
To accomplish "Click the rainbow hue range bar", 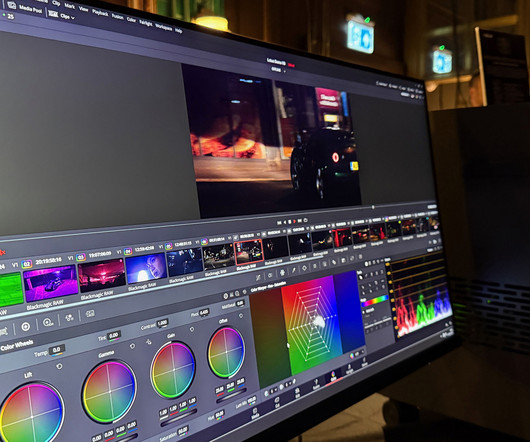I will point(375,301).
